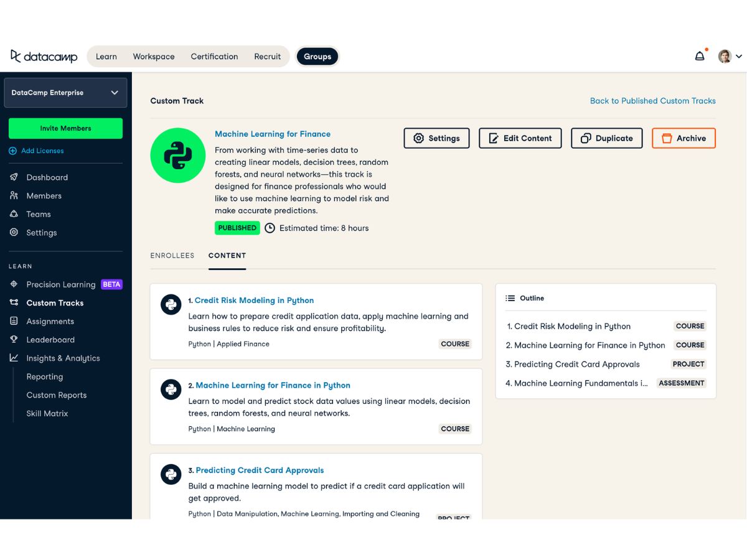The image size is (747, 560).
Task: Click the Settings gear icon in sidebar
Action: [14, 232]
